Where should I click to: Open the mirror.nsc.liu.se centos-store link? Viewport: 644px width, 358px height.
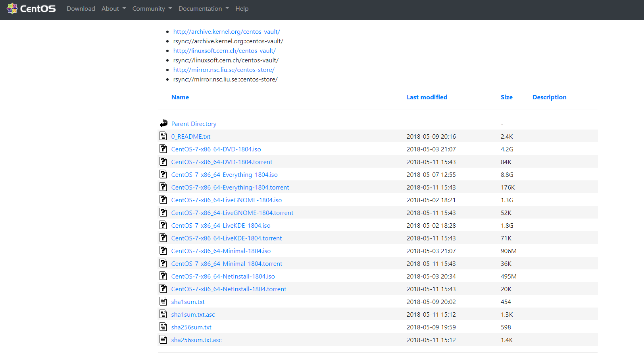click(x=223, y=70)
